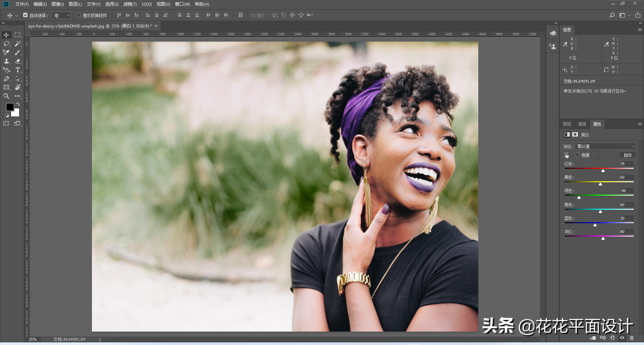Reset default foreground and background colors
Image resolution: width=644 pixels, height=345 pixels.
7,115
